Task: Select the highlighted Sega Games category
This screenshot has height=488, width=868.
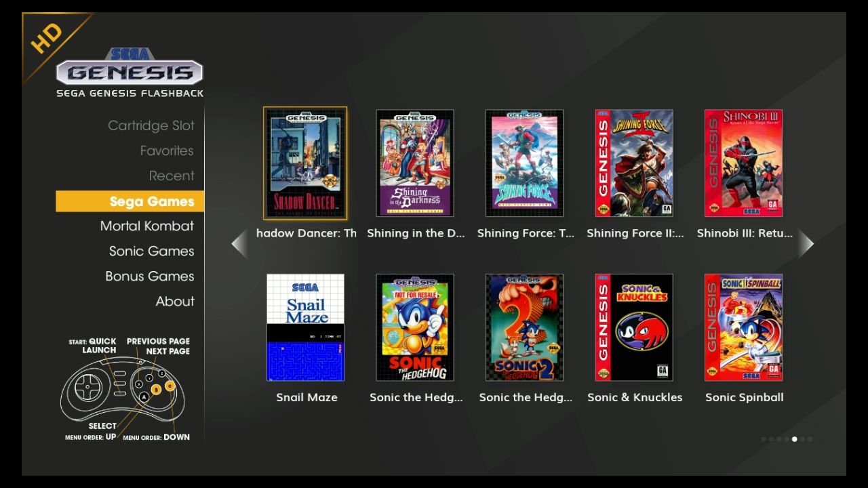Action: tap(130, 201)
